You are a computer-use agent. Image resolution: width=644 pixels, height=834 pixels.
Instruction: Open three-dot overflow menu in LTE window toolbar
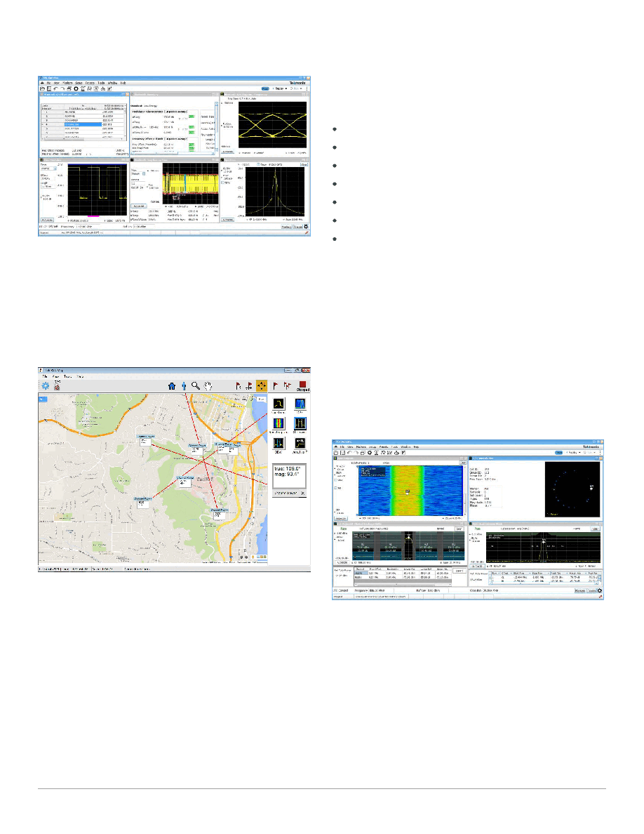(600, 453)
